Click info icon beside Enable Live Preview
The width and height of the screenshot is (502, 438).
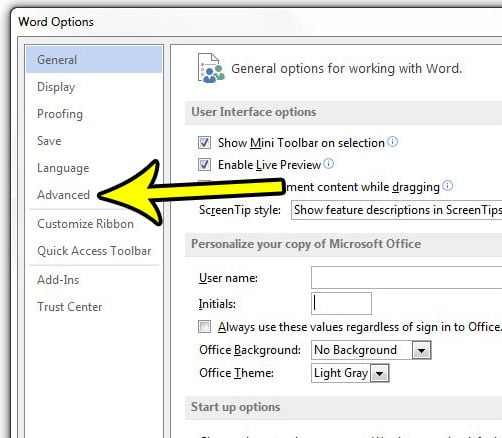click(329, 164)
